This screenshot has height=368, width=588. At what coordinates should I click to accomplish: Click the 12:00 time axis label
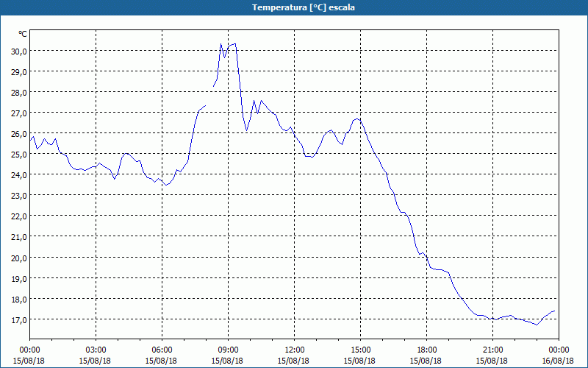pos(294,350)
